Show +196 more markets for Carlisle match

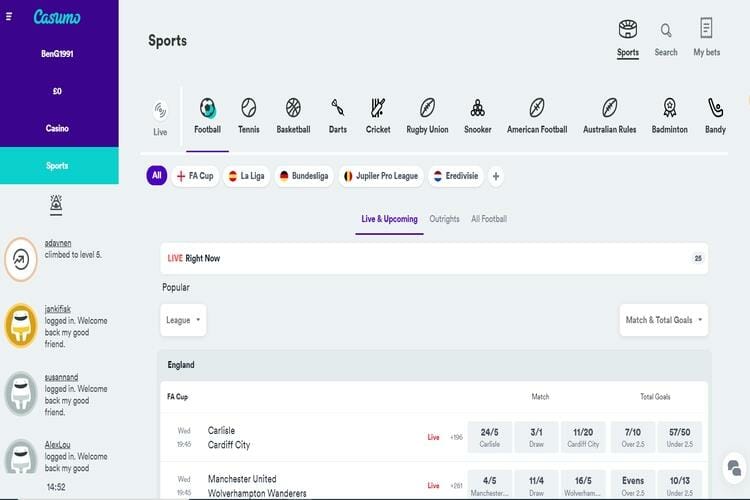456,437
